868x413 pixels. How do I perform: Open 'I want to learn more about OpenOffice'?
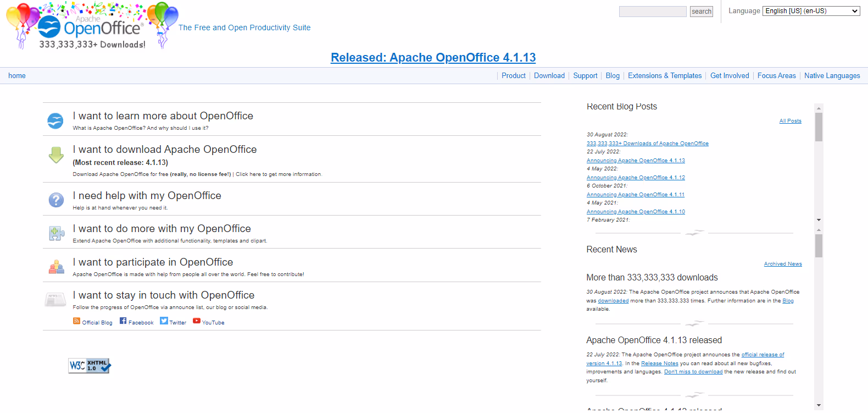click(163, 116)
